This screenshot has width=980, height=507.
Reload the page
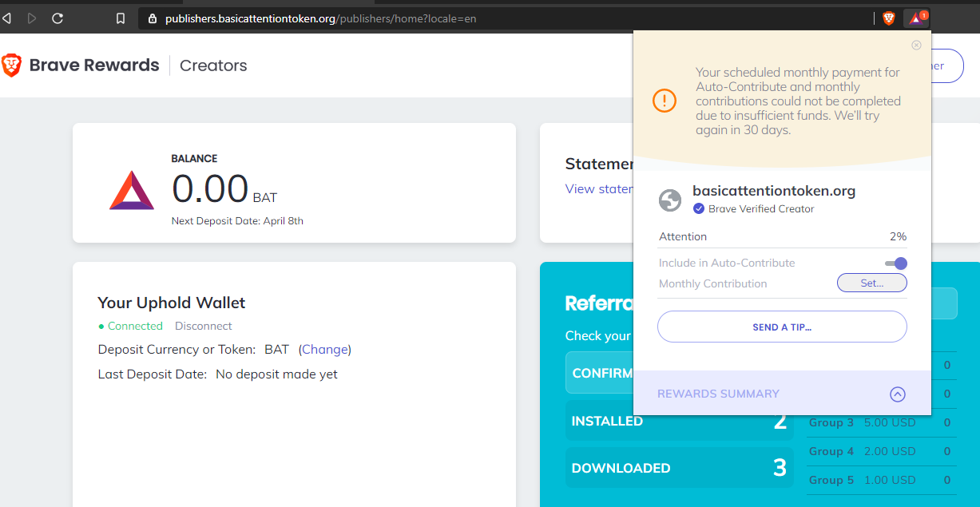coord(58,18)
